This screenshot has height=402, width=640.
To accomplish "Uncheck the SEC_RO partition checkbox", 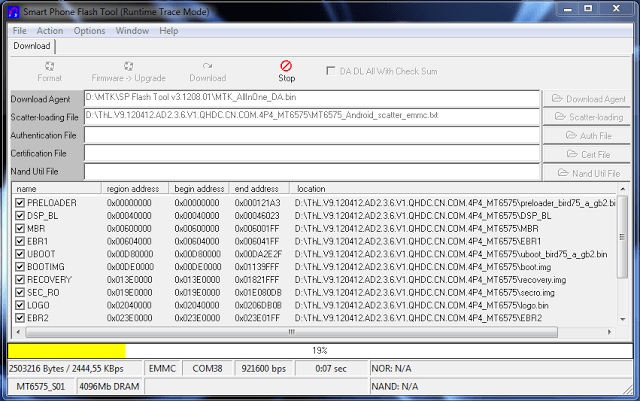I will point(20,293).
